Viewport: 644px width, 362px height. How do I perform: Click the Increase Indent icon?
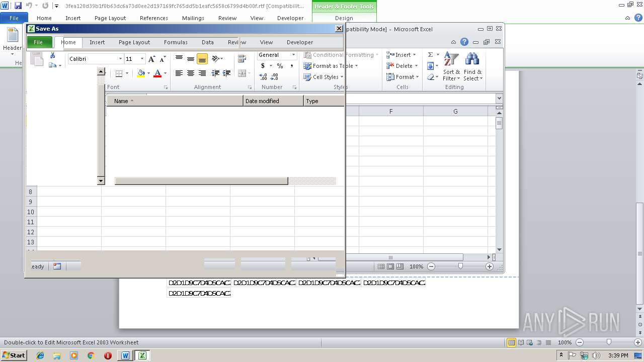[227, 73]
